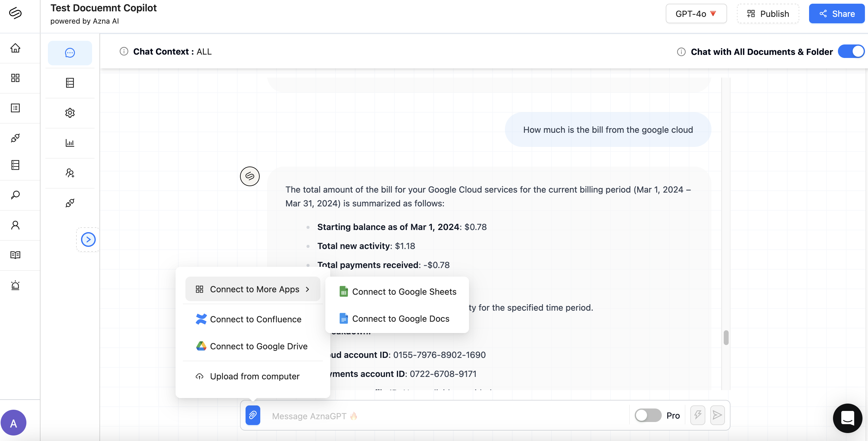Select Connect to Confluence
This screenshot has height=441, width=868.
(x=255, y=319)
